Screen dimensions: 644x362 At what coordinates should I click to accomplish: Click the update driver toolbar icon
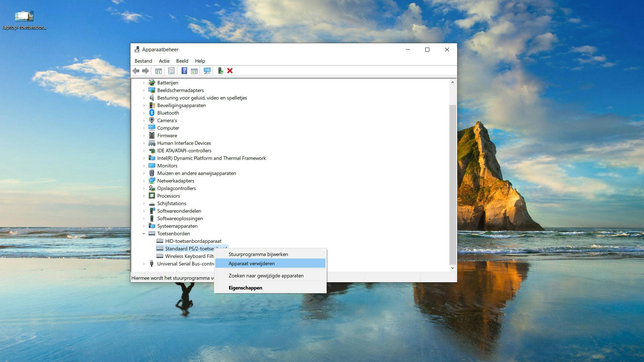(x=220, y=71)
